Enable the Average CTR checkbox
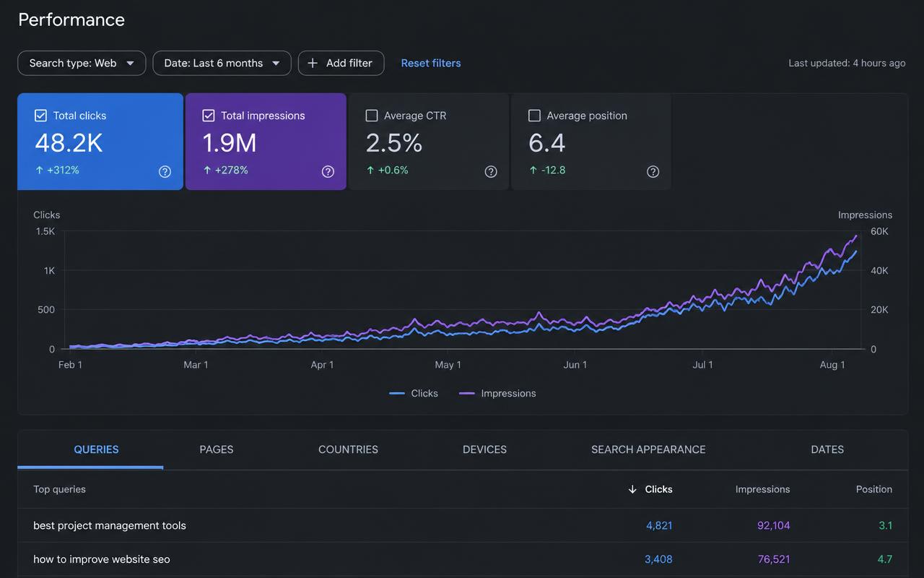Viewport: 924px width, 578px height. (x=372, y=116)
